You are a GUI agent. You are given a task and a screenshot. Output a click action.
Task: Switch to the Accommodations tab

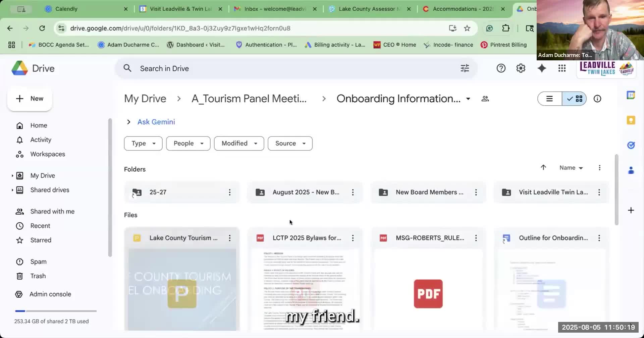(463, 9)
